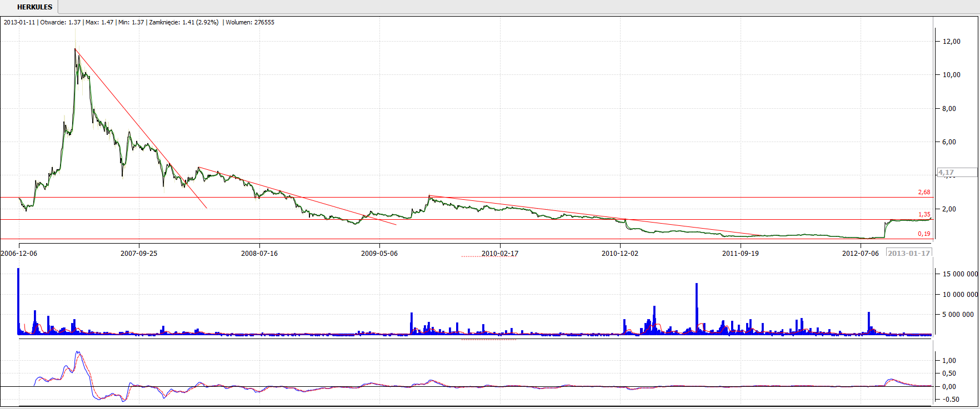Click the Zamknięcie: 1.41 (2.92%) value

(x=184, y=22)
